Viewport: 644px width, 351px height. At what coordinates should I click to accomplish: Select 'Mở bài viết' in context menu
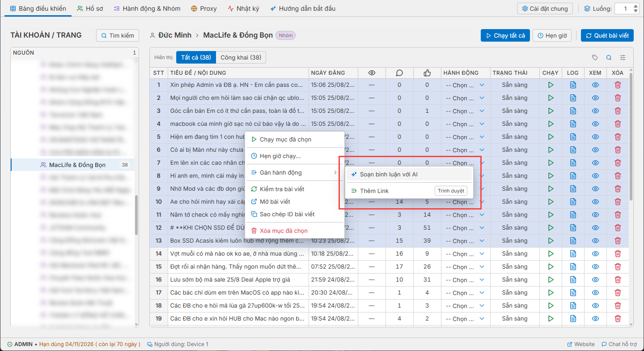tap(295, 201)
